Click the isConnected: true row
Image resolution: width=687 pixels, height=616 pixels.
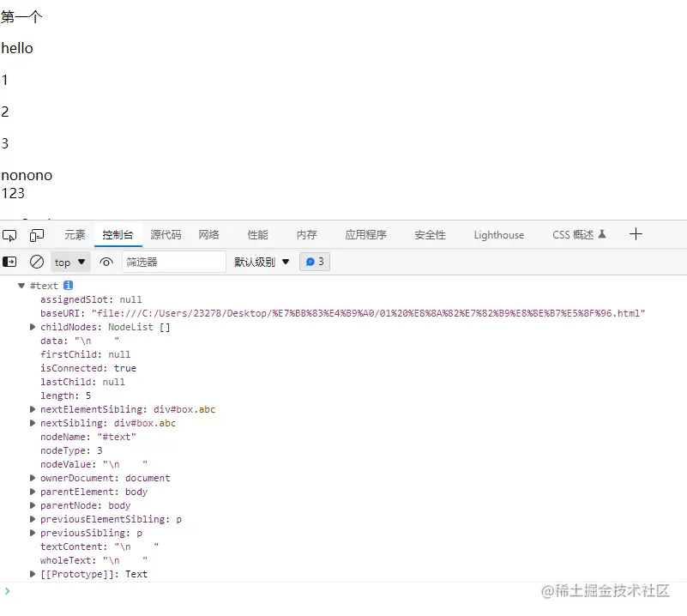click(88, 368)
